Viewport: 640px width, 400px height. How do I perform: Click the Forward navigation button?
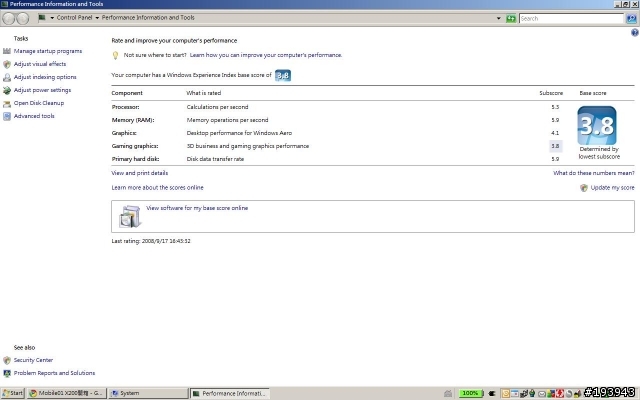tap(23, 18)
